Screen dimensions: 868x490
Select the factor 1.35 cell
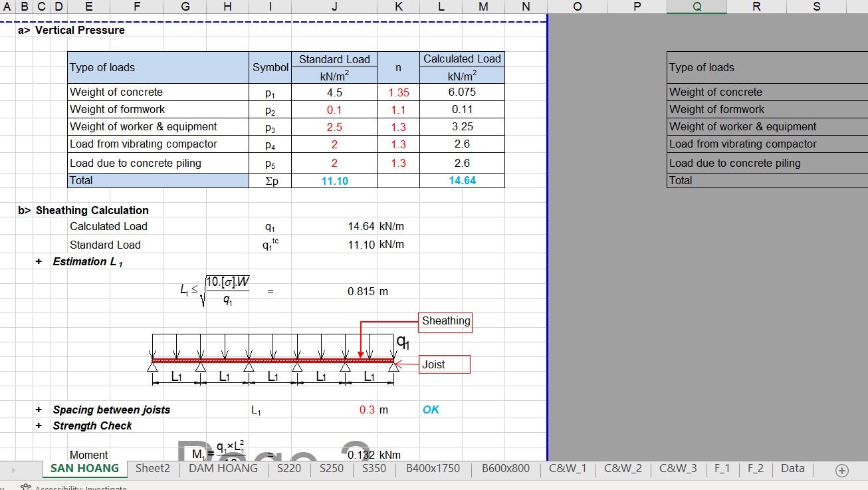coord(398,92)
